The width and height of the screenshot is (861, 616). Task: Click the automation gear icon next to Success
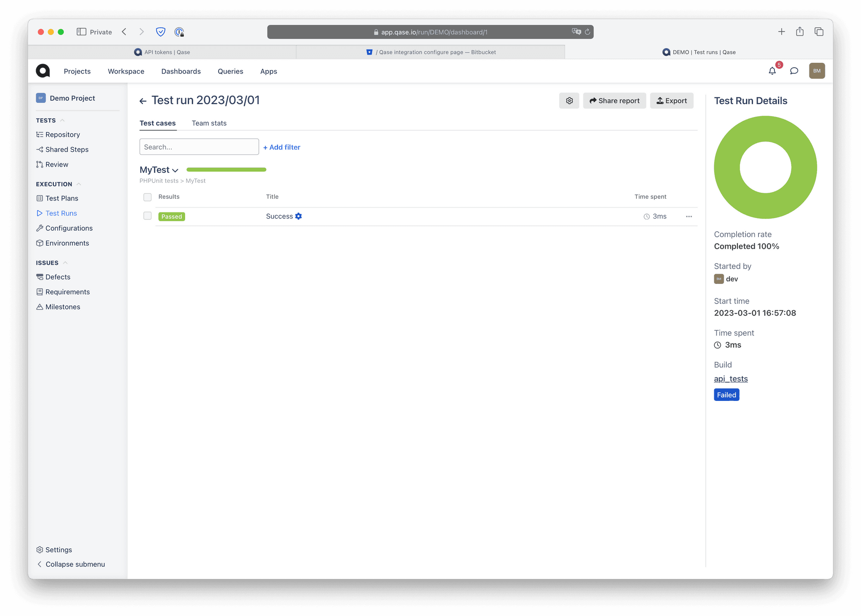point(298,216)
